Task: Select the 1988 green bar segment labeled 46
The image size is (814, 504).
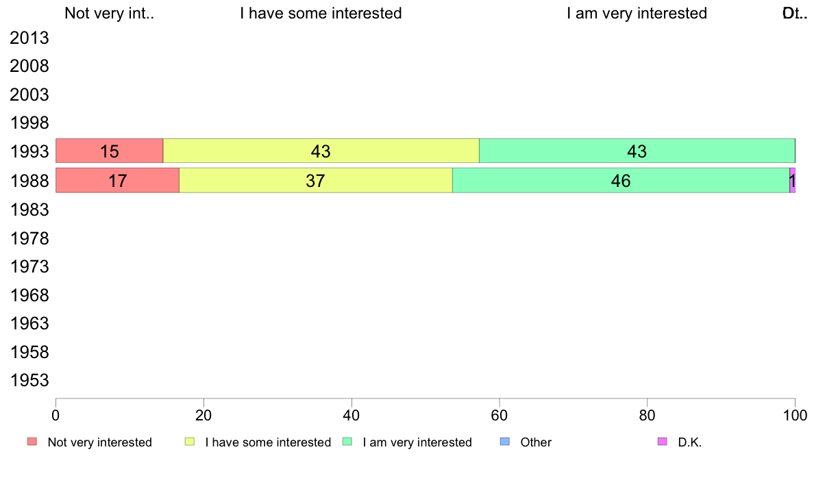Action: pyautogui.click(x=621, y=181)
